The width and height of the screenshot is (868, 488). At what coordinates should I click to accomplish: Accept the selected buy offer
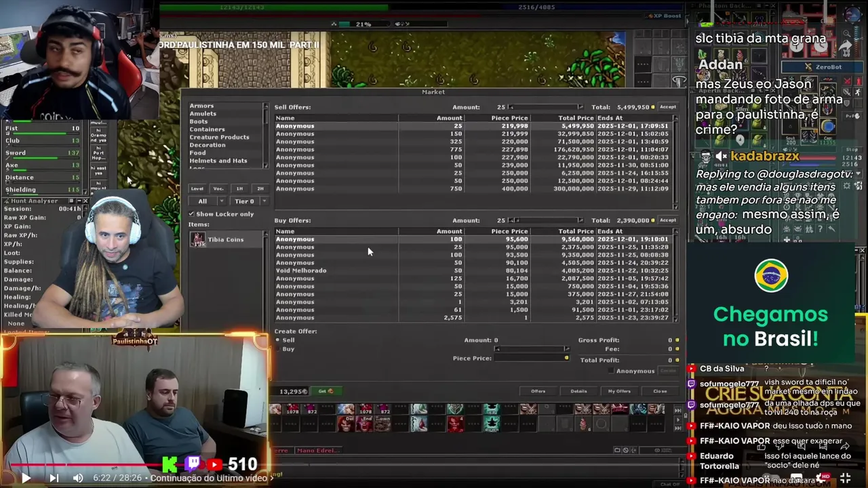click(667, 220)
